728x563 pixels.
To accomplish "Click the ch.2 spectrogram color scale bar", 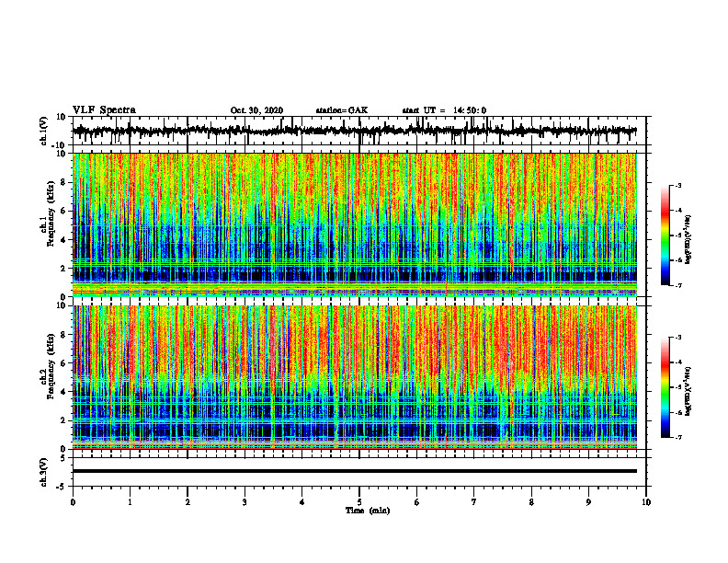I will pyautogui.click(x=665, y=387).
